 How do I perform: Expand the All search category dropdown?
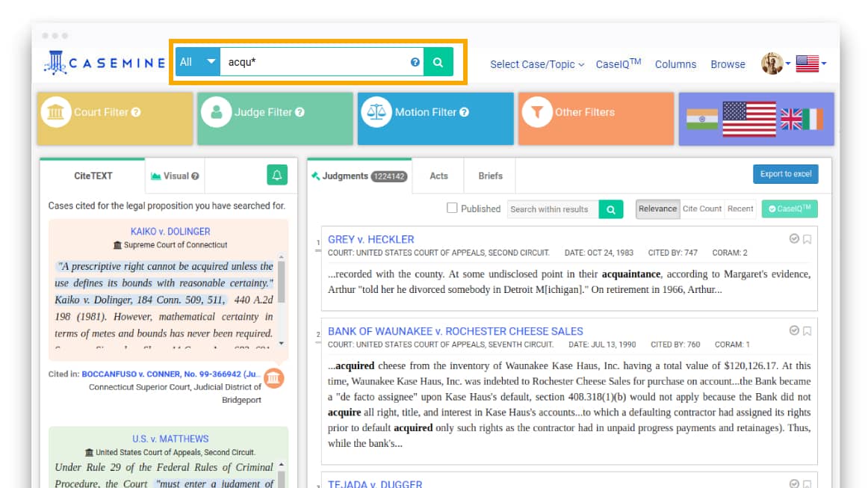(x=198, y=62)
